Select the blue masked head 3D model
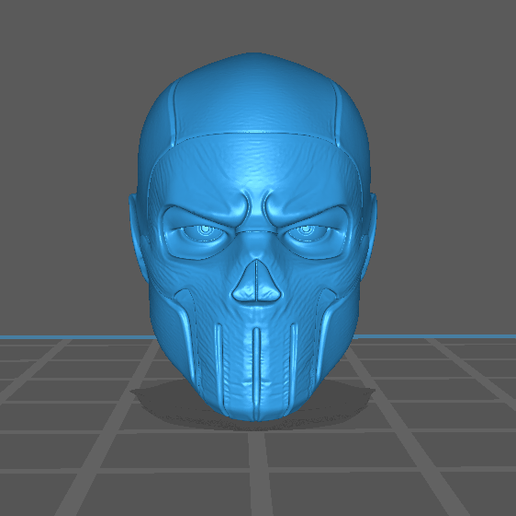Image resolution: width=516 pixels, height=516 pixels. [x=253, y=237]
